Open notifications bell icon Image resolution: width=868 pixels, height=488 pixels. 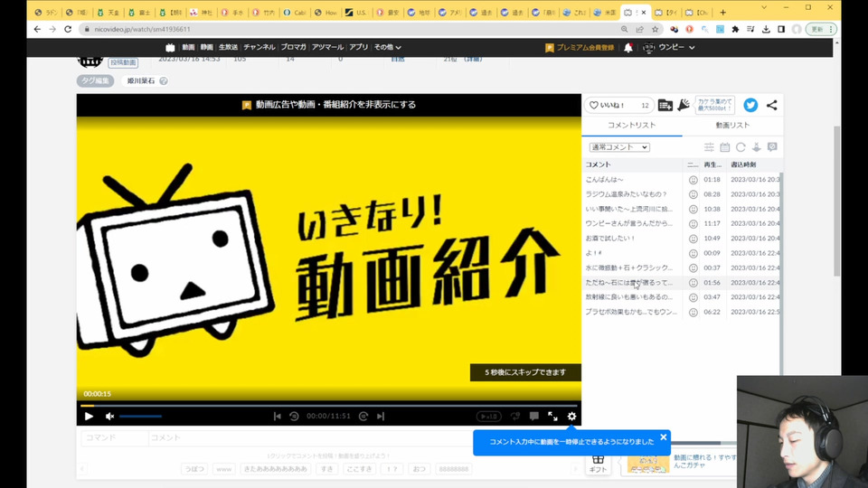point(627,48)
